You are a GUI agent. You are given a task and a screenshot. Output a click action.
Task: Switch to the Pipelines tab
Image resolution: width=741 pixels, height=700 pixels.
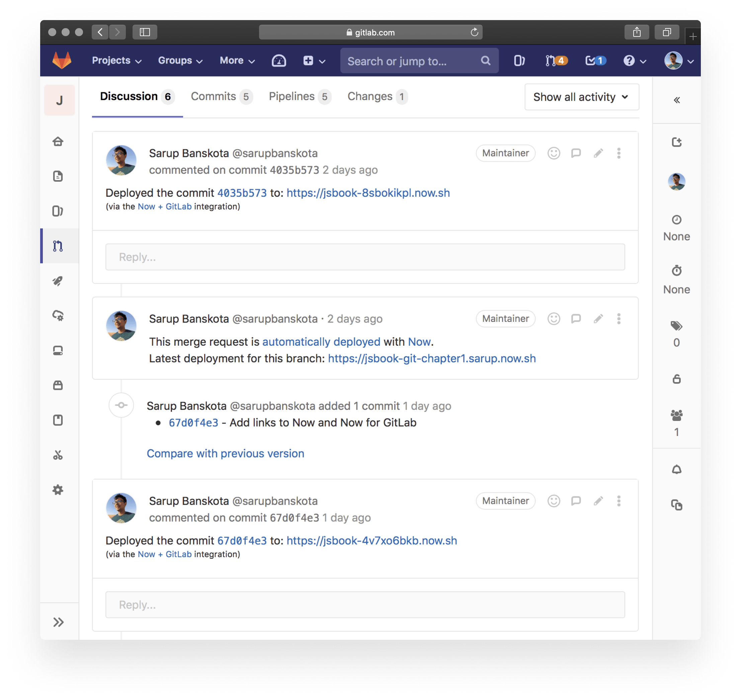pos(300,97)
